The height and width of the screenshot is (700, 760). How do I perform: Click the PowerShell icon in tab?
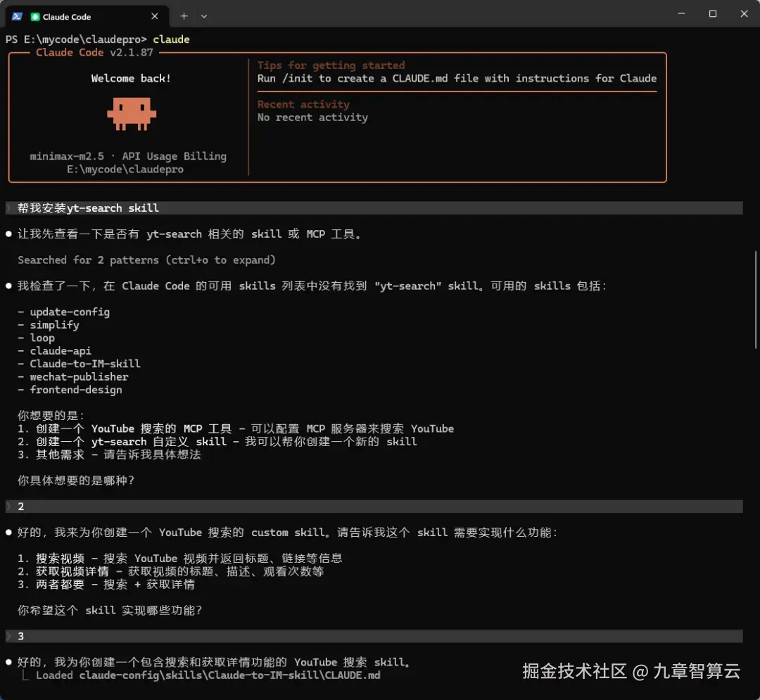point(17,16)
